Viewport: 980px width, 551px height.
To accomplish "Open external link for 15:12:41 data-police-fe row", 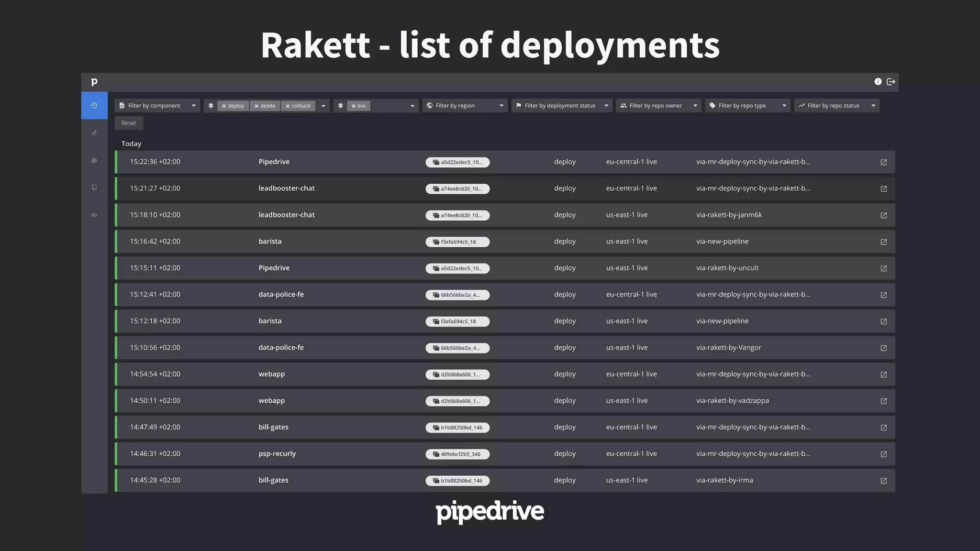I will pyautogui.click(x=884, y=295).
